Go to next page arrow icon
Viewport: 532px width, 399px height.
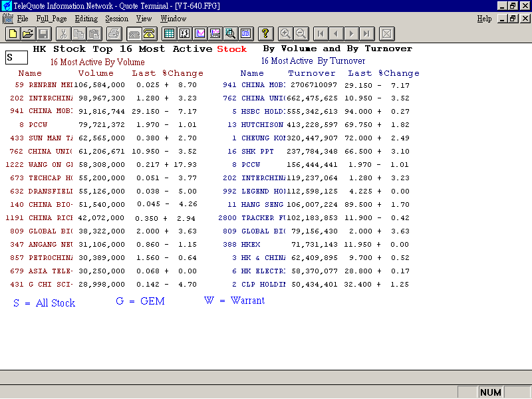tap(351, 34)
